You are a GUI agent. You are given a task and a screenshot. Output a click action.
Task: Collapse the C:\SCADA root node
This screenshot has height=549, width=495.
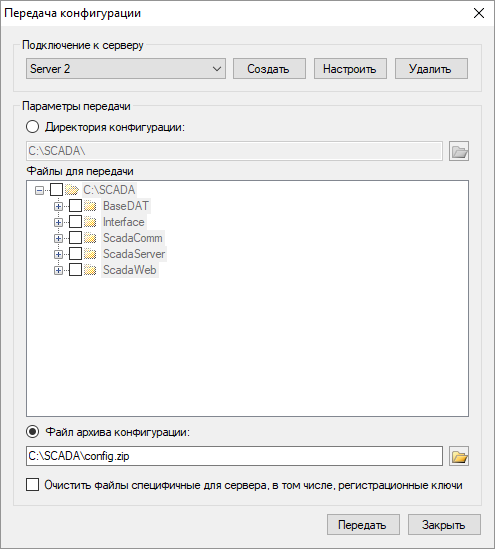40,190
